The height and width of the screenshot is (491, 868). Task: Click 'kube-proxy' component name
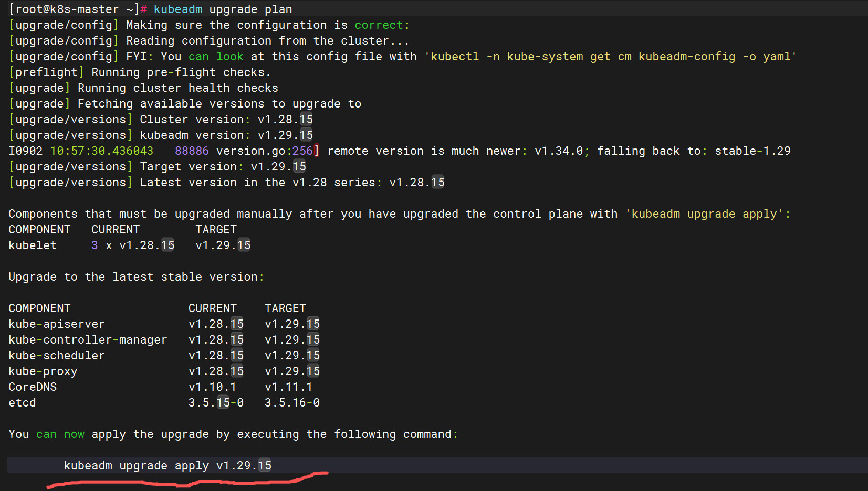(43, 371)
